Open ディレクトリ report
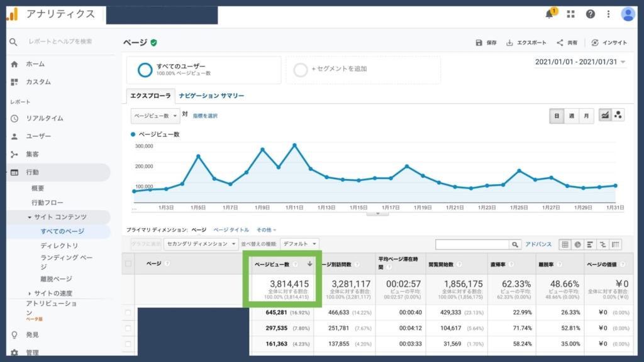The image size is (644, 362). tap(59, 246)
